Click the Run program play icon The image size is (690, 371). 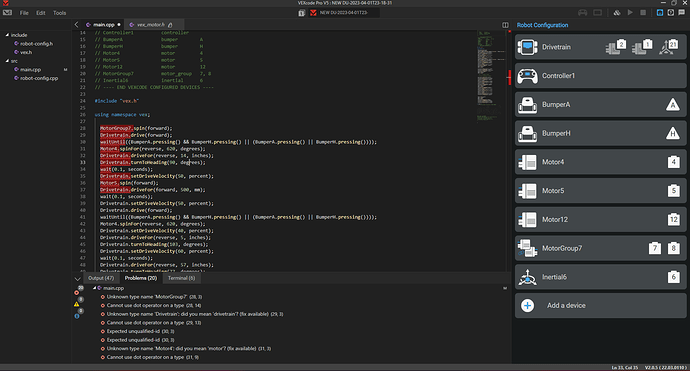tap(630, 13)
